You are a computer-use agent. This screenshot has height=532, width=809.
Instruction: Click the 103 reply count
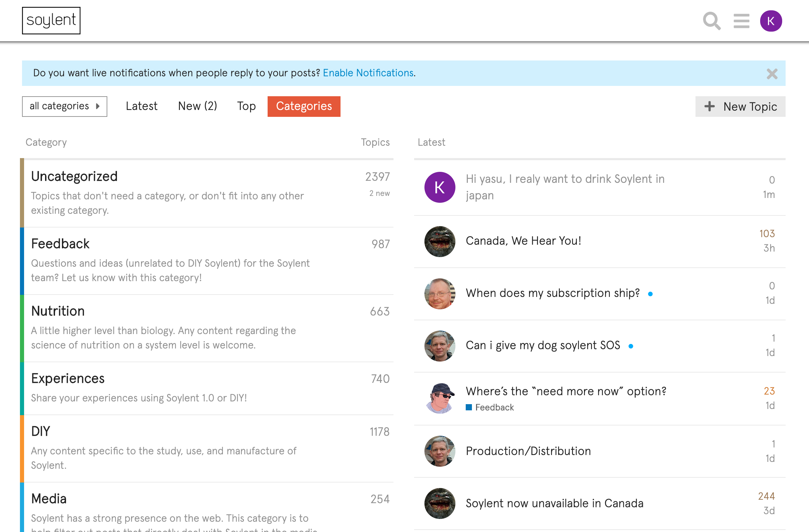pos(767,234)
